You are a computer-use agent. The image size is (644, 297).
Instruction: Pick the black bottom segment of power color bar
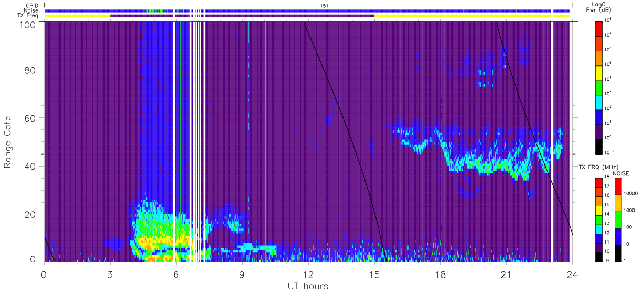click(x=599, y=146)
